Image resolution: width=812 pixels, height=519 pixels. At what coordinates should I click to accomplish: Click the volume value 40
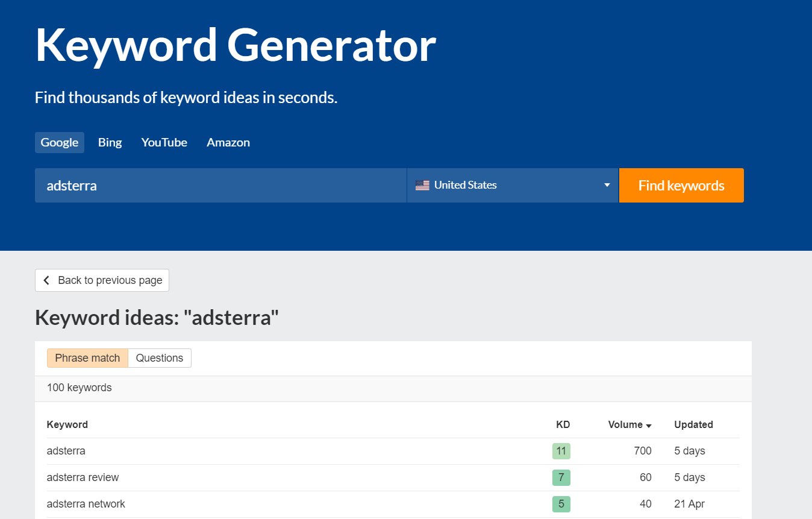coord(646,504)
